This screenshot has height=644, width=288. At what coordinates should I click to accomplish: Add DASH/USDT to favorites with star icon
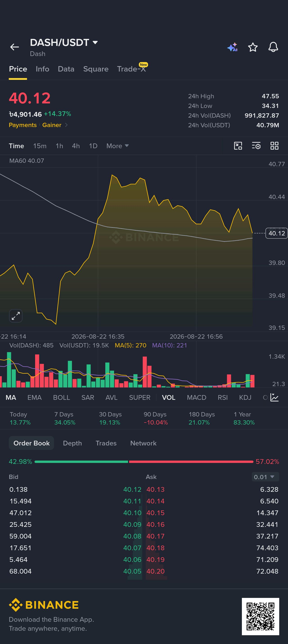(253, 47)
